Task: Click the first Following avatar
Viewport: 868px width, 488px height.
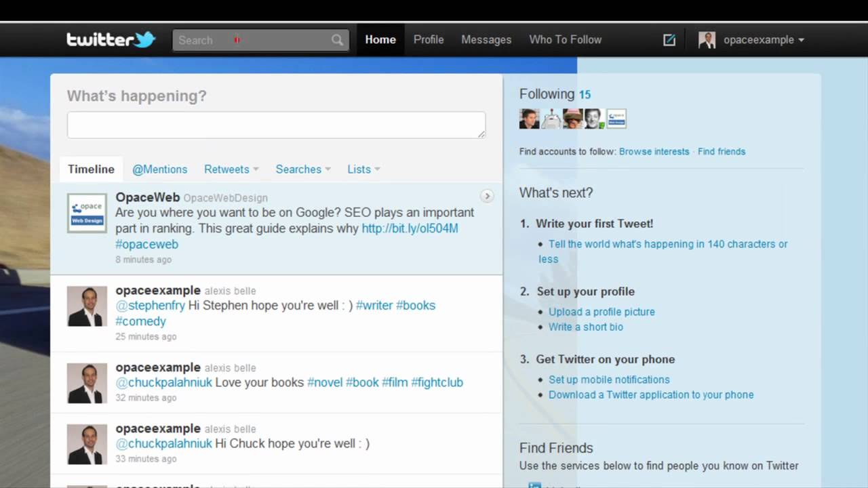Action: tap(530, 119)
